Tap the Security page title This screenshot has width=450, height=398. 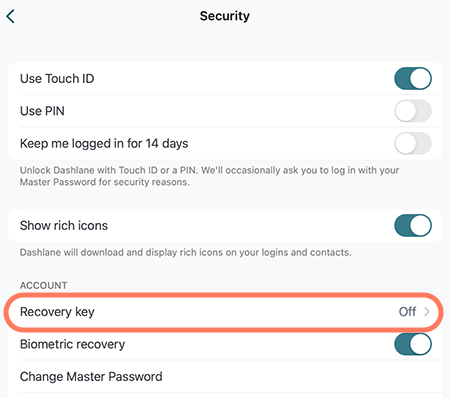click(x=225, y=16)
